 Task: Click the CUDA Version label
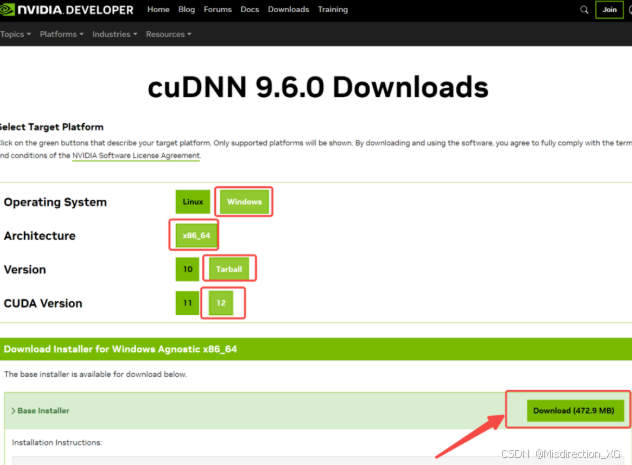tap(43, 303)
